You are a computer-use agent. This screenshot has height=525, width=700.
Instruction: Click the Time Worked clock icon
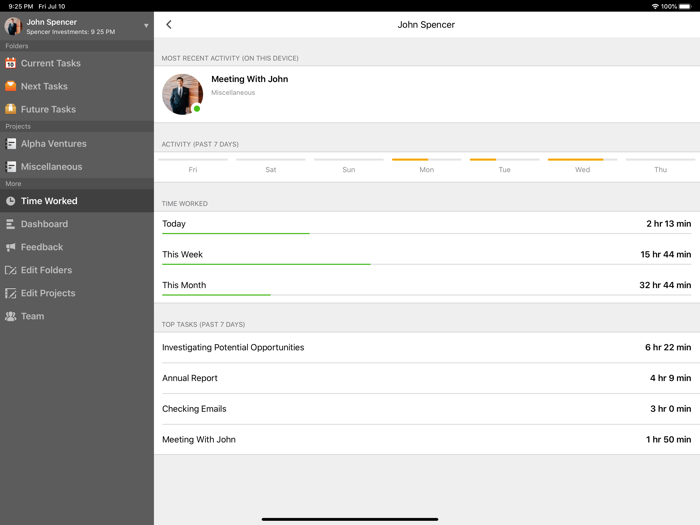tap(11, 201)
